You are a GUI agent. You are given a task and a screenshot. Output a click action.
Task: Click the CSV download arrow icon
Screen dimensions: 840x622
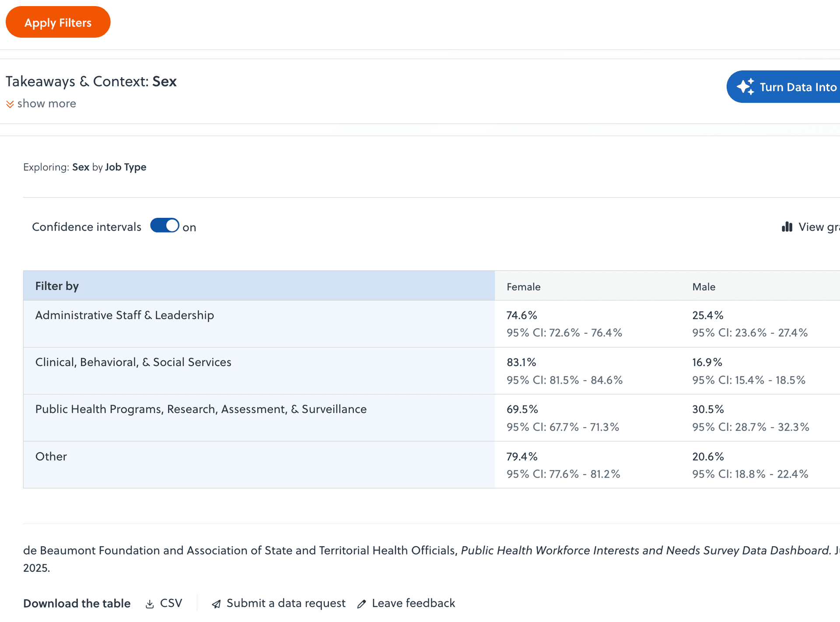coord(150,604)
